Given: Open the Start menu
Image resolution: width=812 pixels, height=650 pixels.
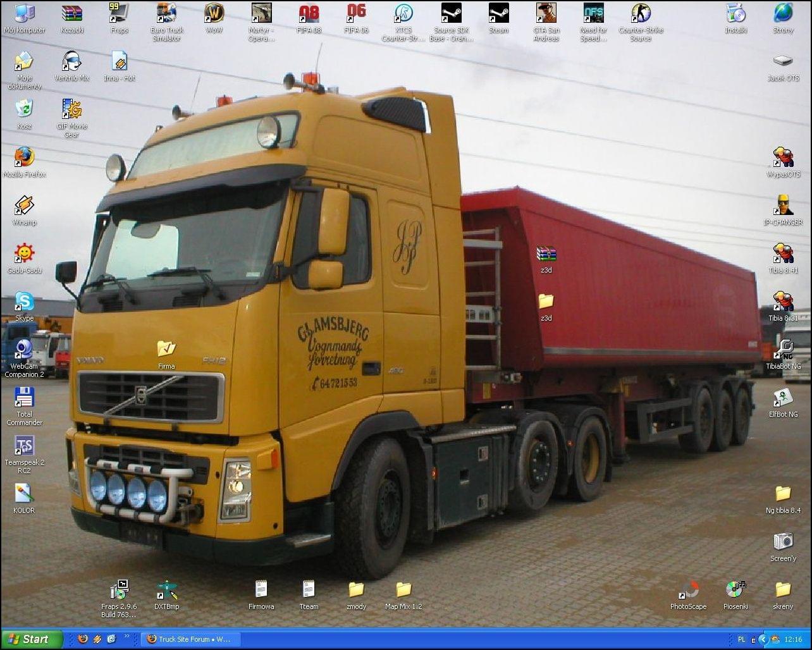Looking at the screenshot, I should point(32,639).
